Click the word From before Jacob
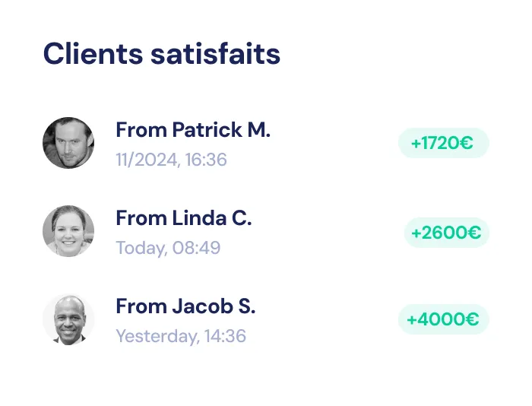This screenshot has width=532, height=406. pyautogui.click(x=141, y=306)
